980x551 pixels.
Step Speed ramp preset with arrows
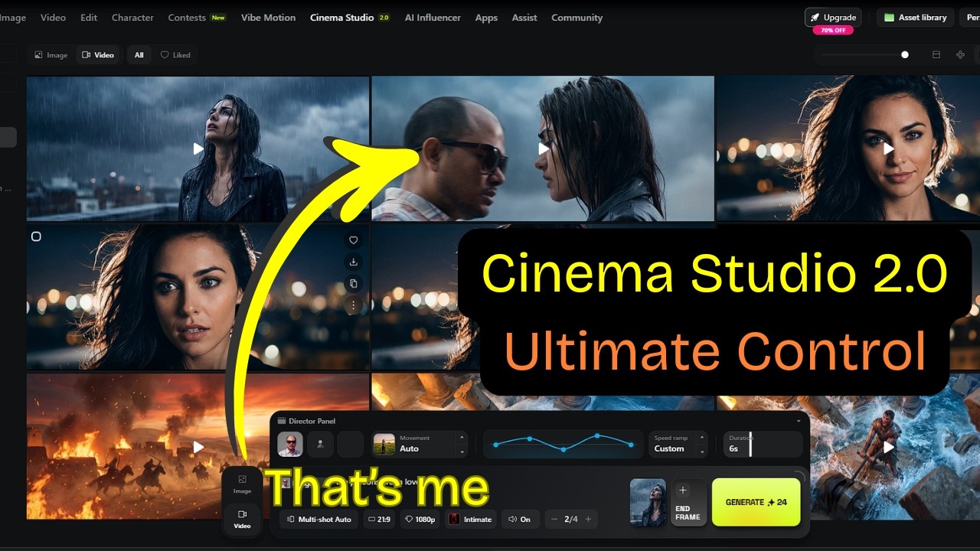[702, 445]
